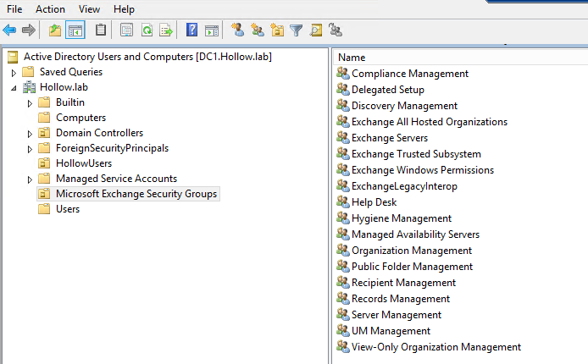Viewport: 588px width, 364px height.
Task: Expand the Builtin container arrow
Action: [30, 103]
